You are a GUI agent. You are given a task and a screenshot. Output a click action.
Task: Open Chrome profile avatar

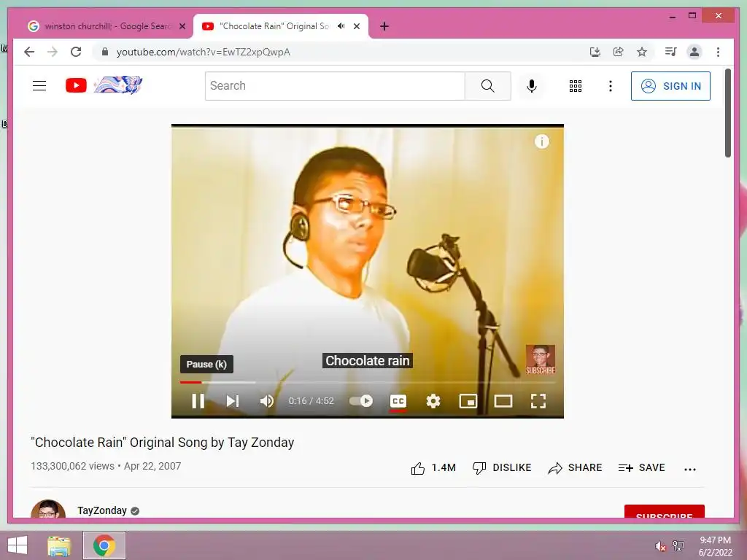(694, 52)
